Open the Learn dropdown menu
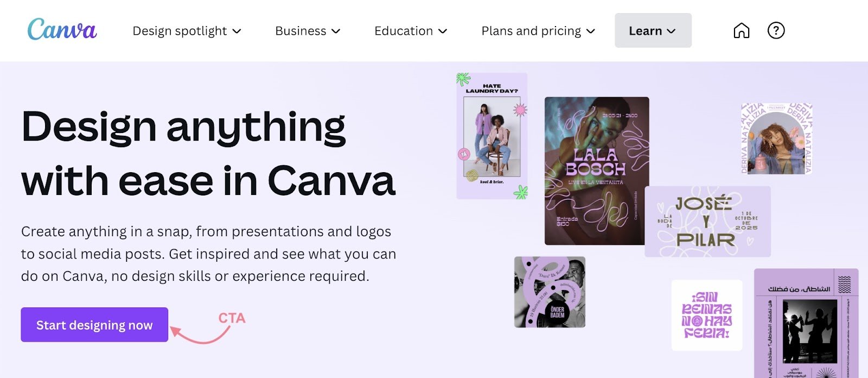868x378 pixels. 672,31
